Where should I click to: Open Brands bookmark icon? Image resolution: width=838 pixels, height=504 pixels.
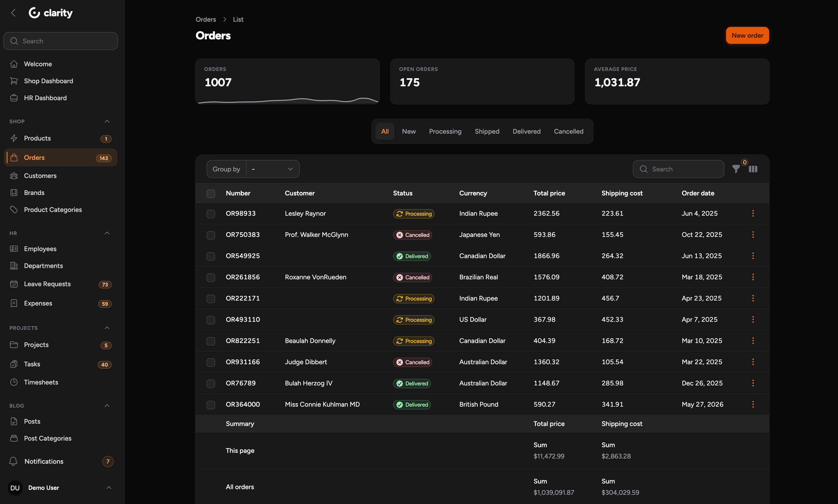click(x=14, y=193)
